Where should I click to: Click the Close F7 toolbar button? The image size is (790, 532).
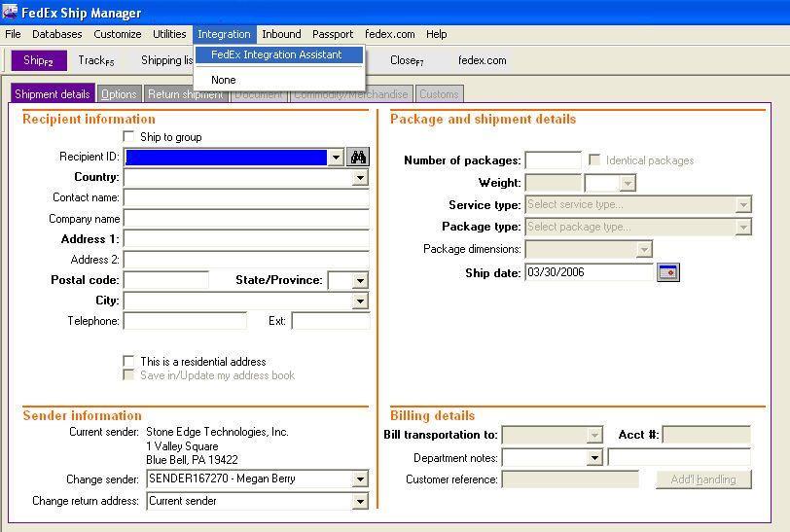pyautogui.click(x=407, y=60)
